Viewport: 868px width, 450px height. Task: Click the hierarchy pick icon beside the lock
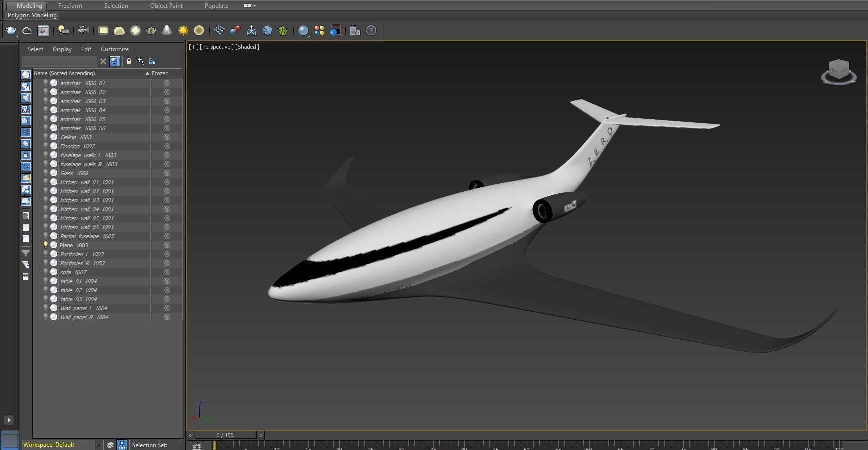152,61
